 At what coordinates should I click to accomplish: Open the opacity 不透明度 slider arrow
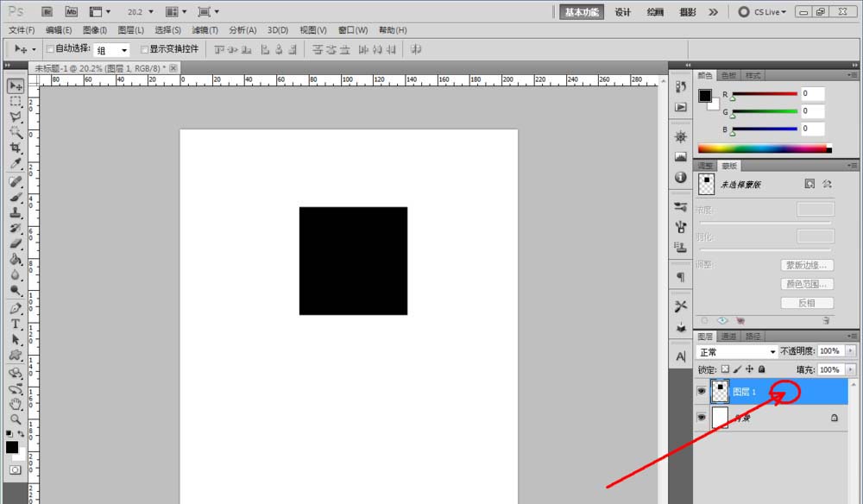tap(850, 350)
